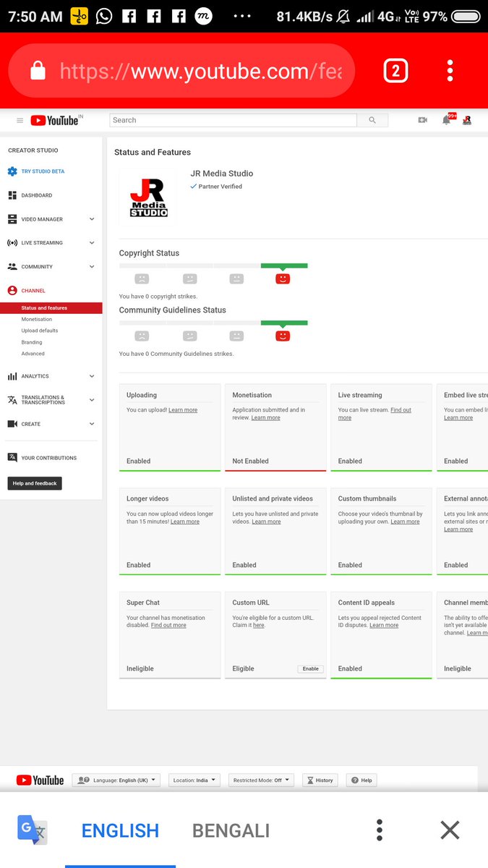Click the YouTube logo in footer

click(40, 780)
